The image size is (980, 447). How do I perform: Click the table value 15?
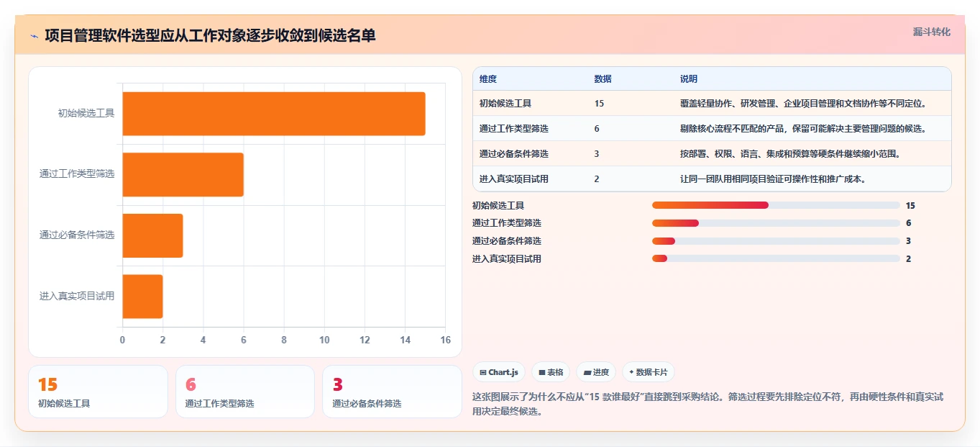point(599,104)
